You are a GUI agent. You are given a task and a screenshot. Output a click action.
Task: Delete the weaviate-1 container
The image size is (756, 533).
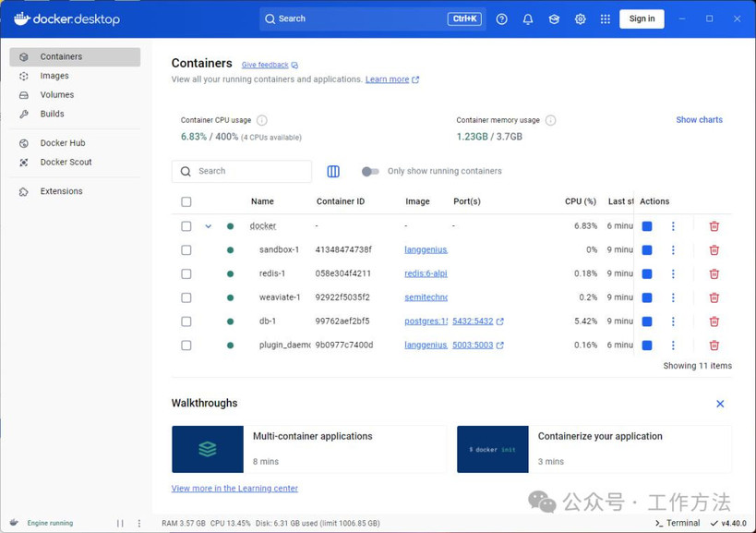[x=714, y=297]
